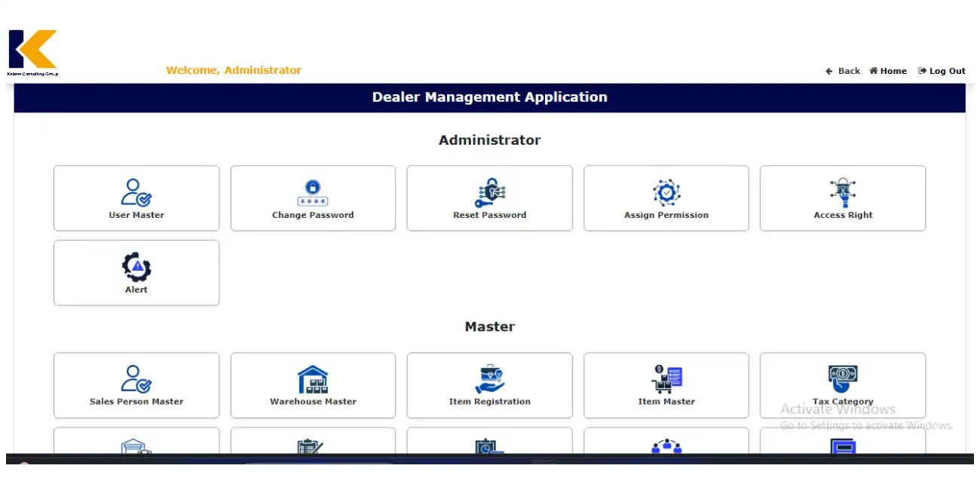Open the User Master tile
980x490 pixels.
coord(136,198)
